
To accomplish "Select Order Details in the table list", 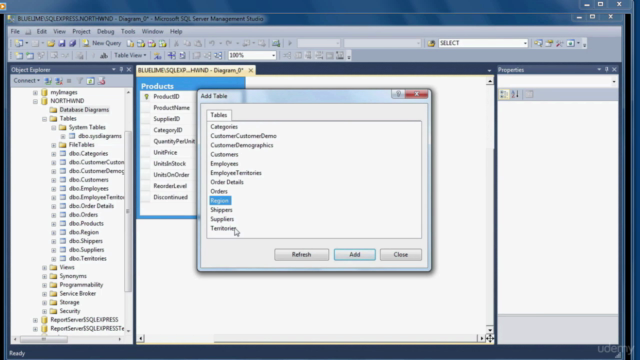I will point(227,182).
